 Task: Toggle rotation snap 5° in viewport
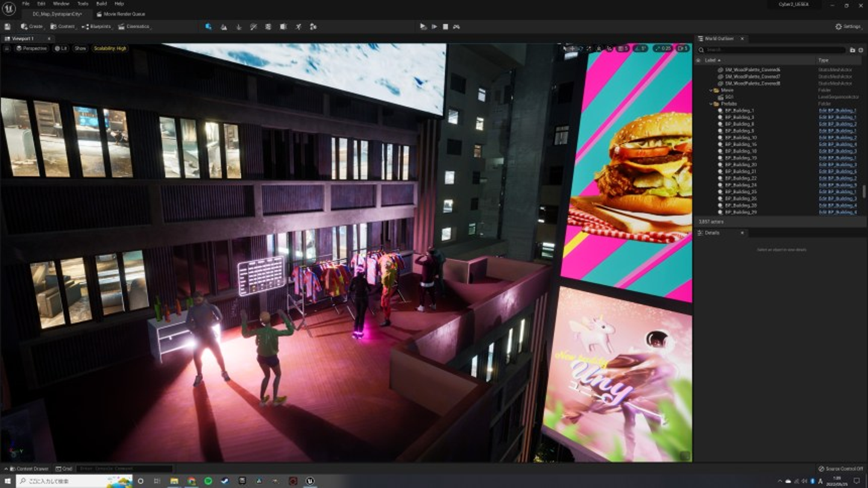(x=640, y=48)
